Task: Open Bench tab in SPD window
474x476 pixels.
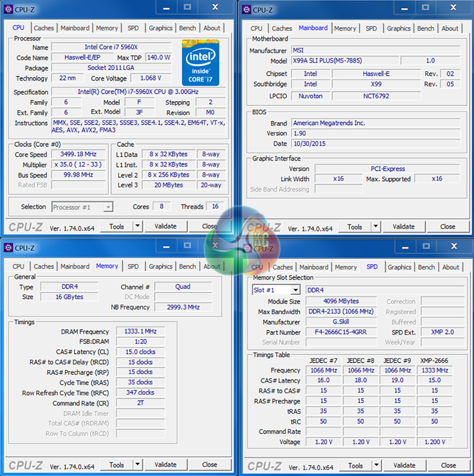Action: tap(426, 267)
